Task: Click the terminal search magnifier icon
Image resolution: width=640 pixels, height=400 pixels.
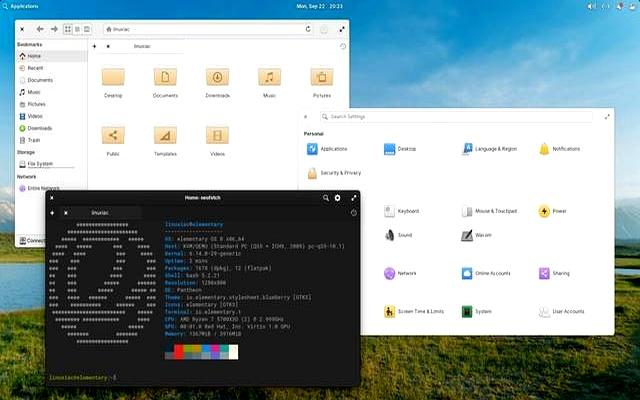Action: click(325, 198)
